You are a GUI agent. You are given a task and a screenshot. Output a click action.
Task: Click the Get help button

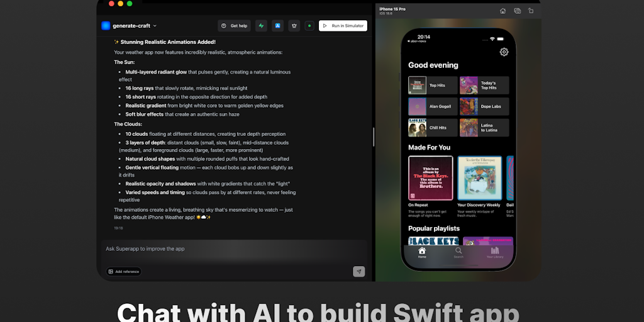click(234, 25)
